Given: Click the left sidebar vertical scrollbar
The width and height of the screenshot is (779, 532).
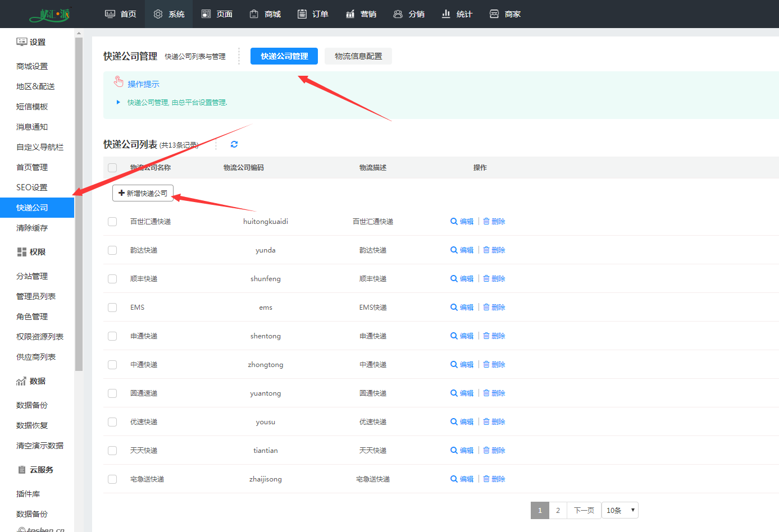Looking at the screenshot, I should click(x=79, y=202).
